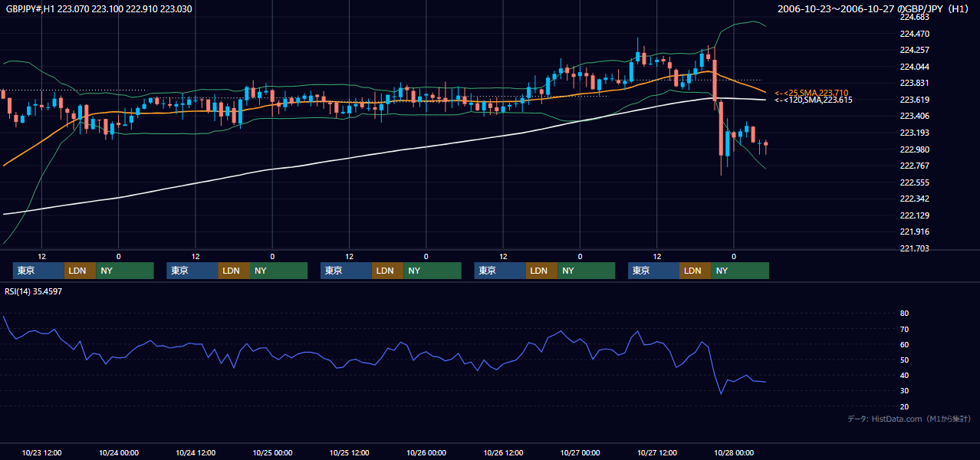This screenshot has height=460, width=980.
Task: Select the 東京 session block above 10/23 12:00
Action: tap(38, 271)
